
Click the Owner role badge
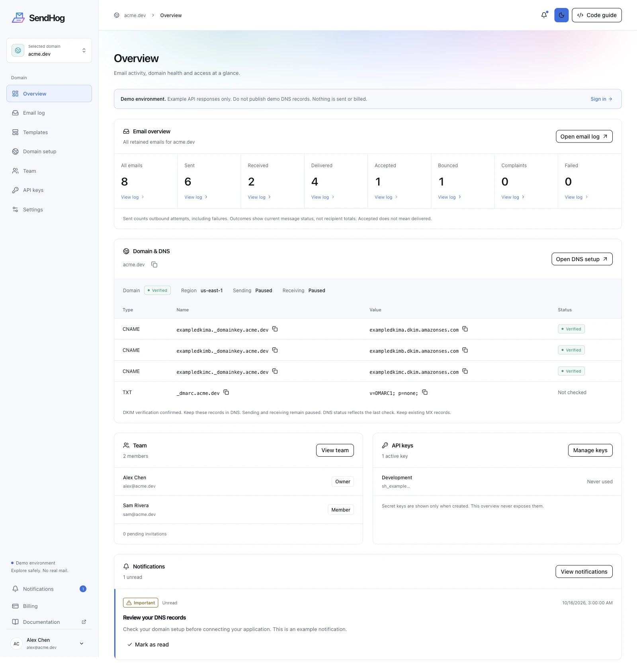[343, 482]
